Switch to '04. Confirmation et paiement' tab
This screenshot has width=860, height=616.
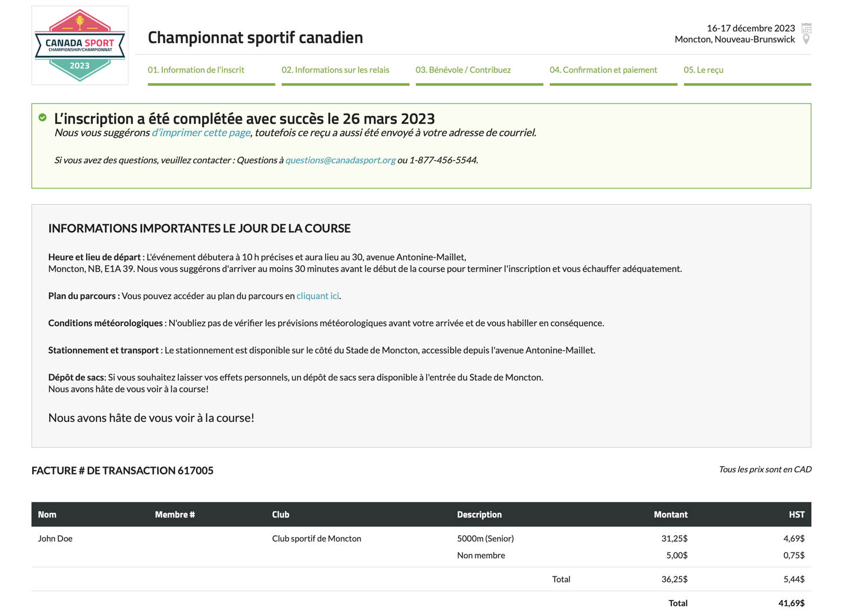(x=603, y=70)
